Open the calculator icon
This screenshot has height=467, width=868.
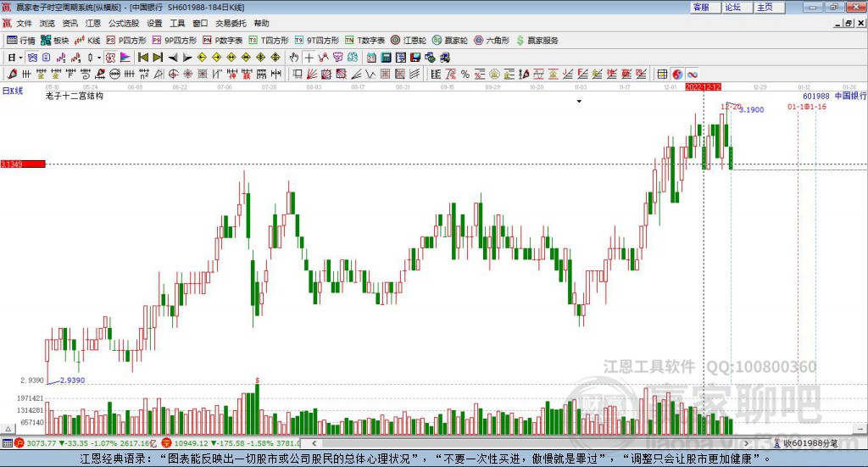pos(387,58)
